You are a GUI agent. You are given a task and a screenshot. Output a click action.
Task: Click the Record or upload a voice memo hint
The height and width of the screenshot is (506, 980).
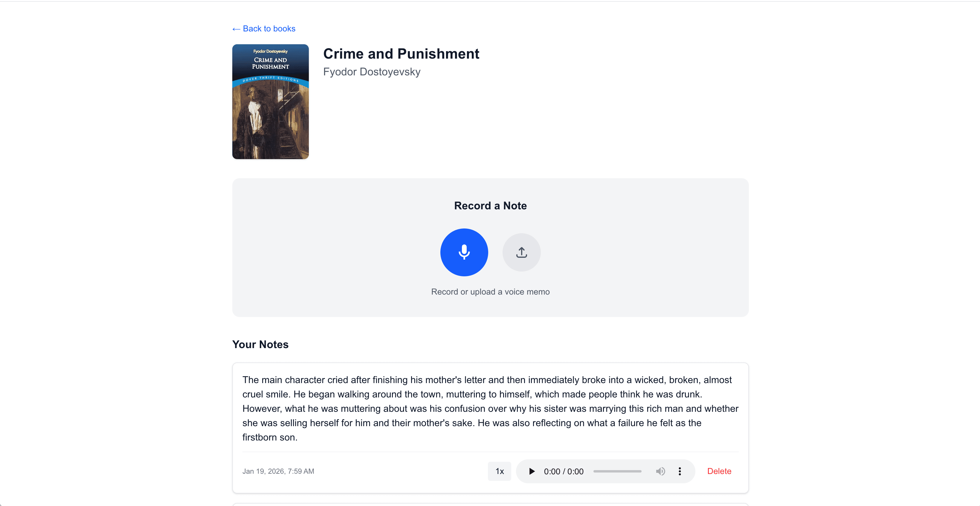click(490, 292)
